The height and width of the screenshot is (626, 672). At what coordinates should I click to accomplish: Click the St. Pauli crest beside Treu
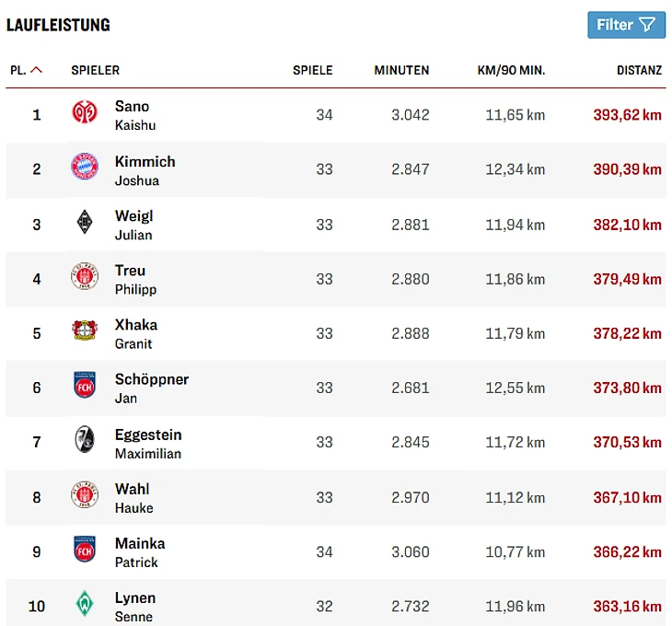[85, 276]
